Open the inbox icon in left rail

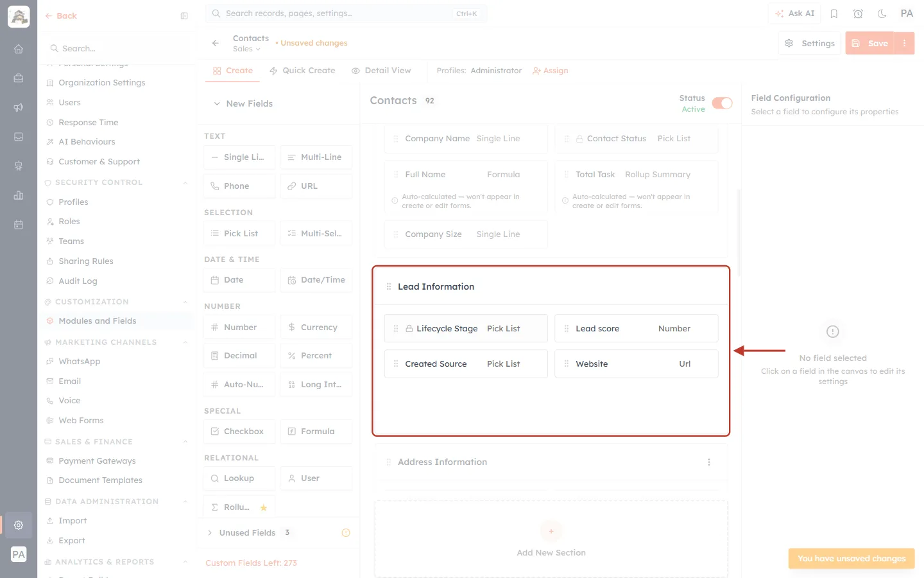pos(19,137)
